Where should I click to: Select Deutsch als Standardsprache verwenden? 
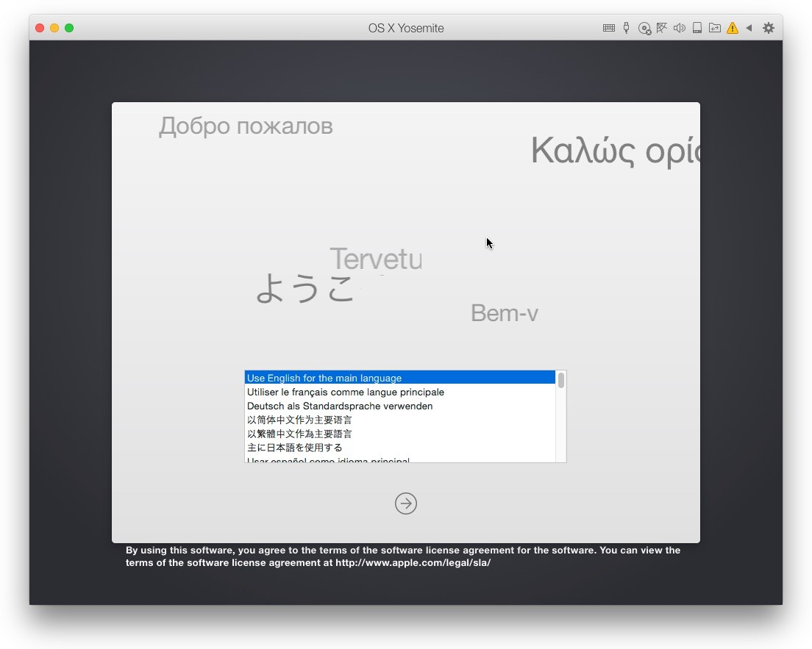(400, 406)
